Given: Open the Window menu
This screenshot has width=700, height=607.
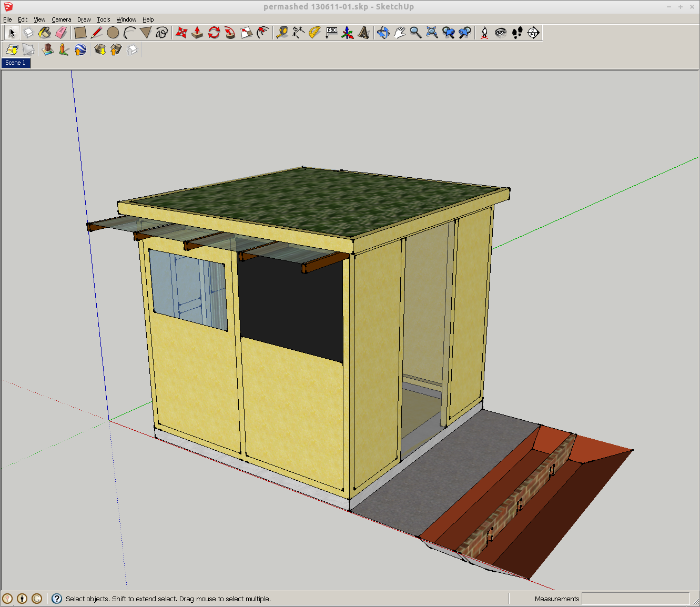Looking at the screenshot, I should click(x=126, y=19).
